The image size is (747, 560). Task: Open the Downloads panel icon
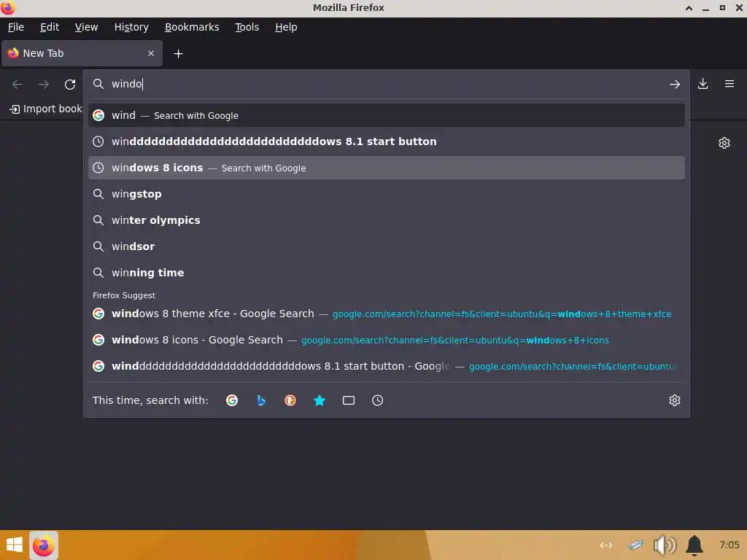pos(703,85)
